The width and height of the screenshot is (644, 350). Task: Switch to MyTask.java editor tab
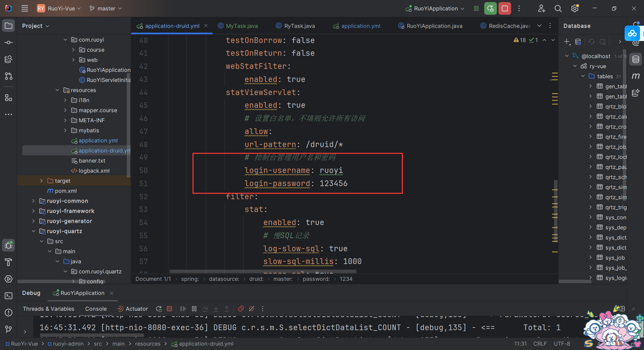(x=238, y=26)
